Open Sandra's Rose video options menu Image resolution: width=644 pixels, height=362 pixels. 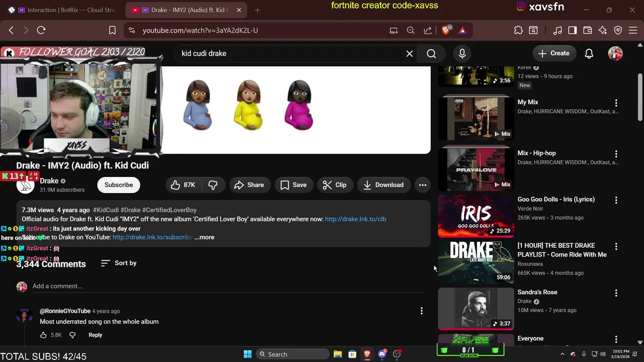[616, 293]
